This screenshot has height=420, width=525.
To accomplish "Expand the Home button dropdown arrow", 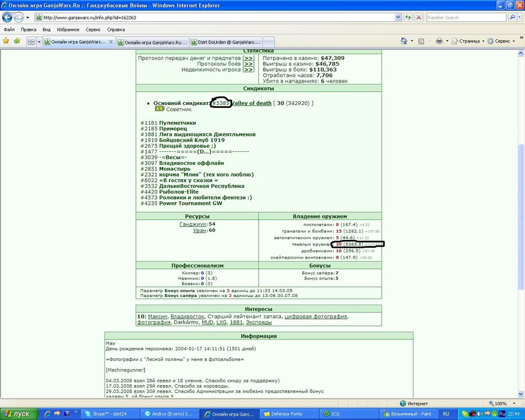I will pyautogui.click(x=412, y=41).
